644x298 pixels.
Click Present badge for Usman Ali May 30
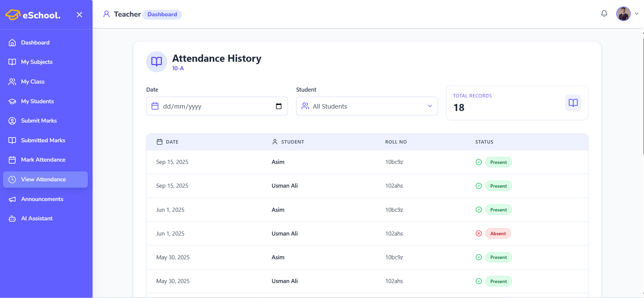click(x=499, y=281)
